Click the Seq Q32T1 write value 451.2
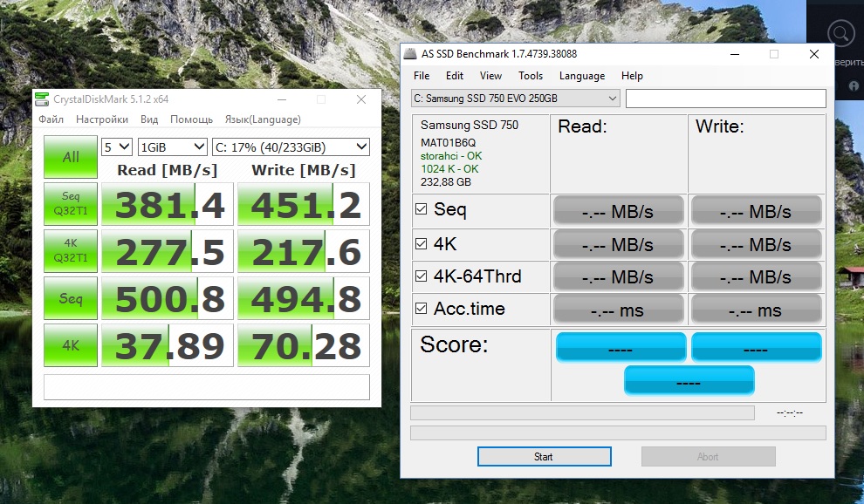Screen dimensions: 864x504 click(304, 204)
